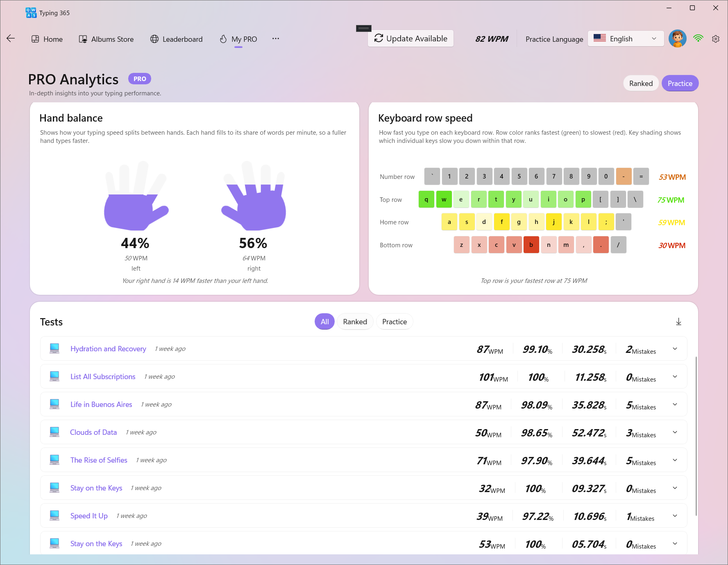
Task: Click the '/' key in bottom row
Action: click(618, 245)
